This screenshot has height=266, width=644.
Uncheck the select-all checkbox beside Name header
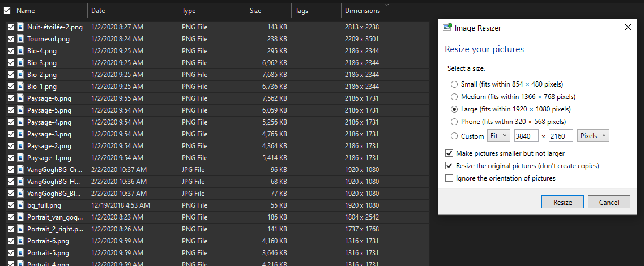click(7, 11)
